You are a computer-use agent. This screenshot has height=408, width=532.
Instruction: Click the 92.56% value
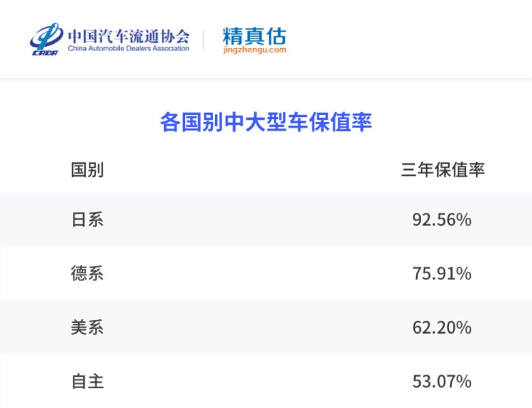pos(442,220)
